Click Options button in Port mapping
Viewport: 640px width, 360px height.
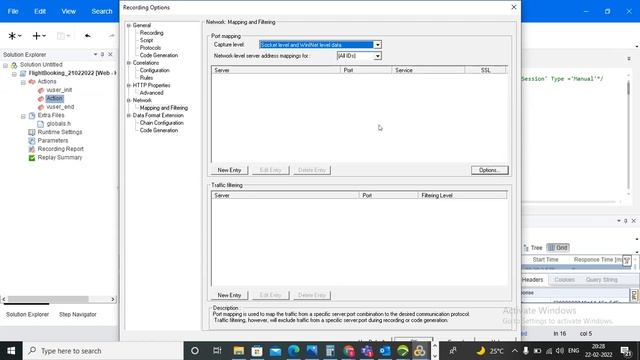click(489, 170)
